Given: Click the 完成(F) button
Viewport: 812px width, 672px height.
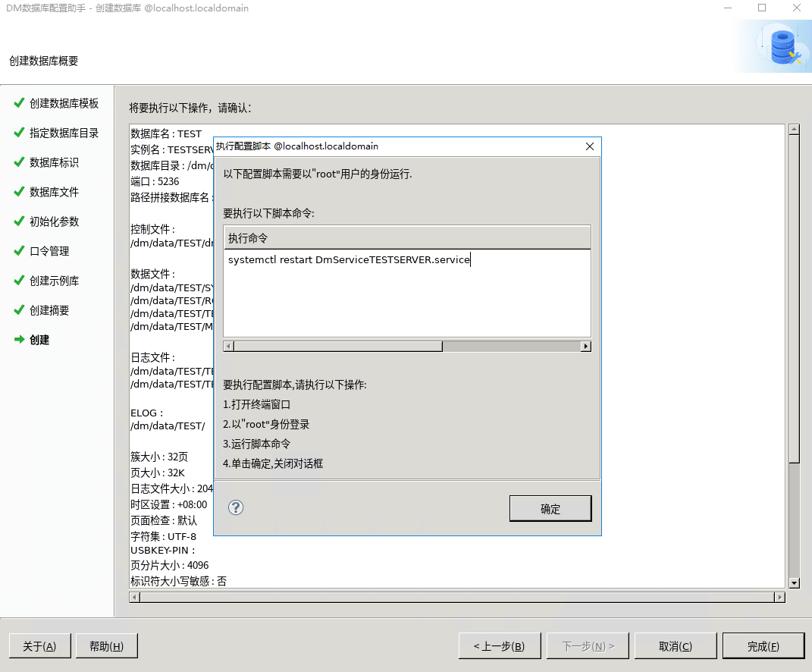Looking at the screenshot, I should 763,646.
